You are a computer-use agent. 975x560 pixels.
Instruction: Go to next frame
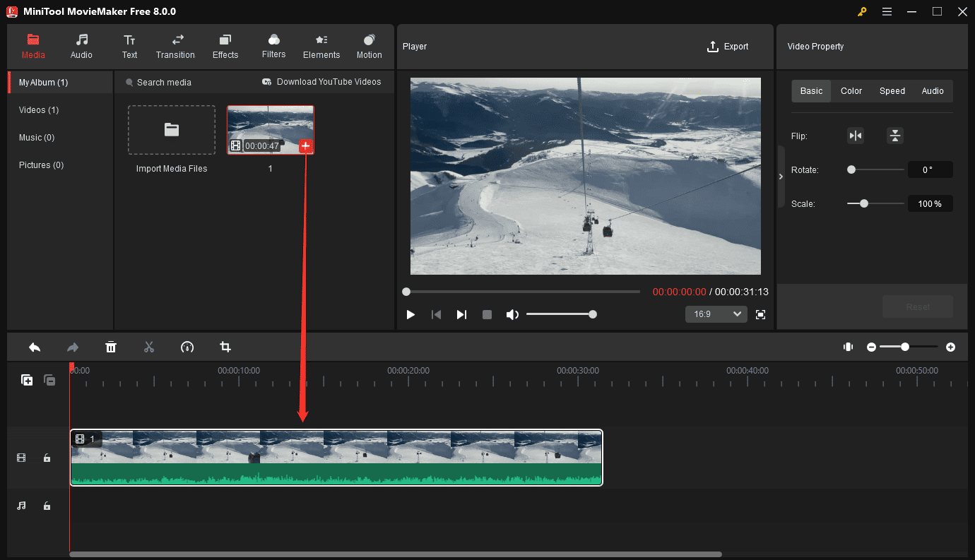(461, 314)
